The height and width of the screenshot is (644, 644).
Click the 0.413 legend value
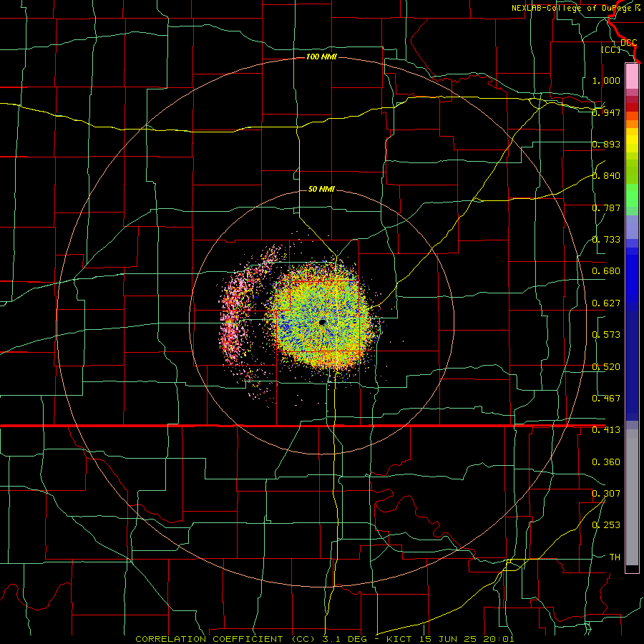click(x=606, y=430)
